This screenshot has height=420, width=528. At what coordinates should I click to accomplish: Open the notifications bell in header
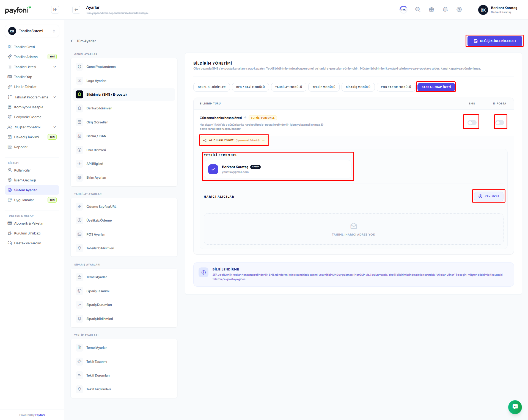point(445,9)
